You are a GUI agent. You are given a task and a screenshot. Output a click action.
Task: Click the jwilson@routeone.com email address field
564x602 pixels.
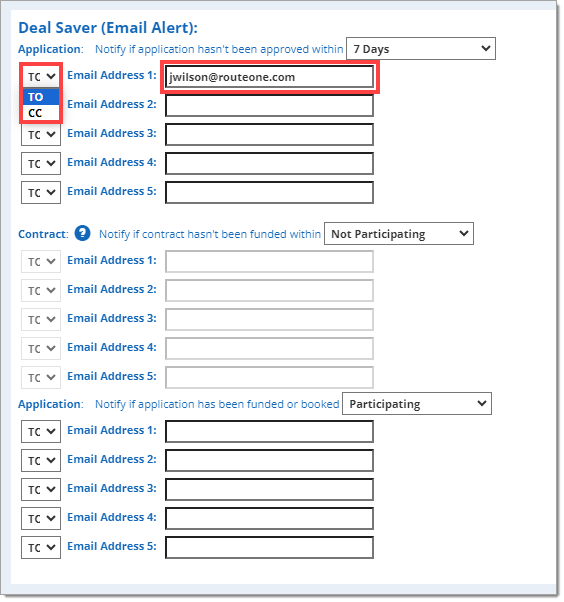[270, 77]
